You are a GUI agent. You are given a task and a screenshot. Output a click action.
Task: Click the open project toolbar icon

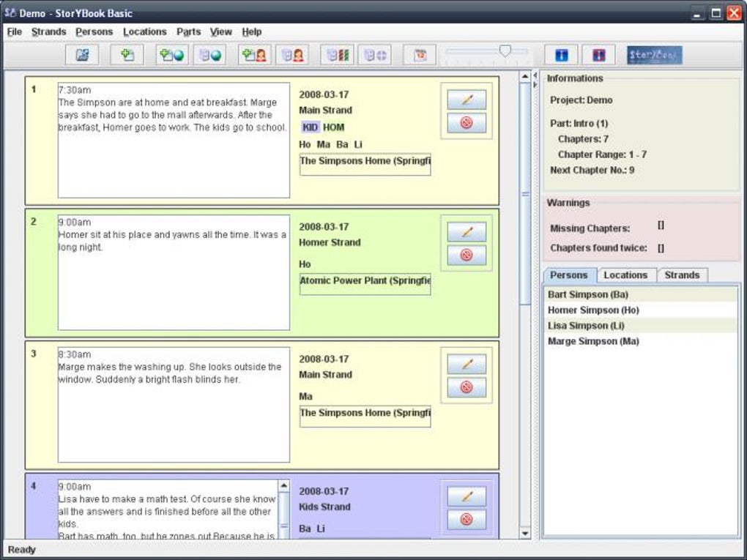tap(82, 55)
